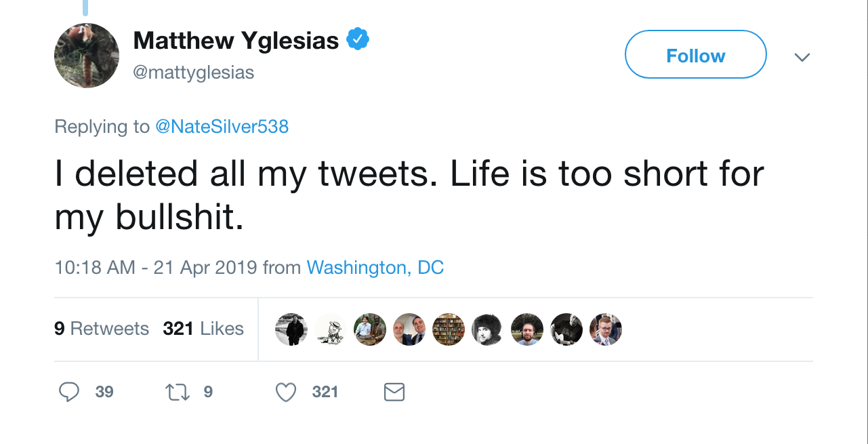Open the bookshelf avatar liker profile
This screenshot has width=868, height=444.
tap(449, 329)
